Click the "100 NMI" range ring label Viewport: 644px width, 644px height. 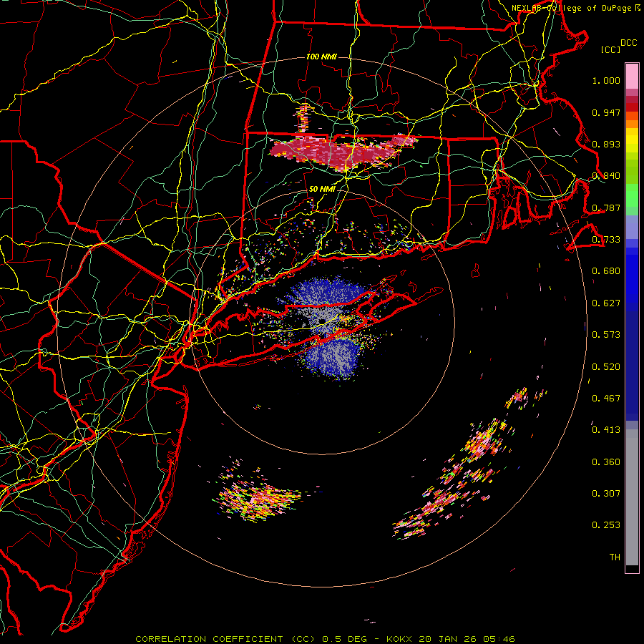321,57
